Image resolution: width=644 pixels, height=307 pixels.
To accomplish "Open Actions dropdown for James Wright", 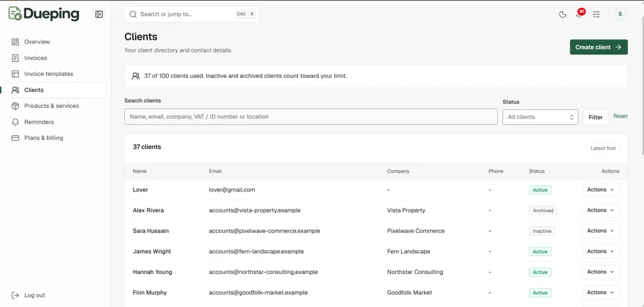I will pyautogui.click(x=600, y=251).
